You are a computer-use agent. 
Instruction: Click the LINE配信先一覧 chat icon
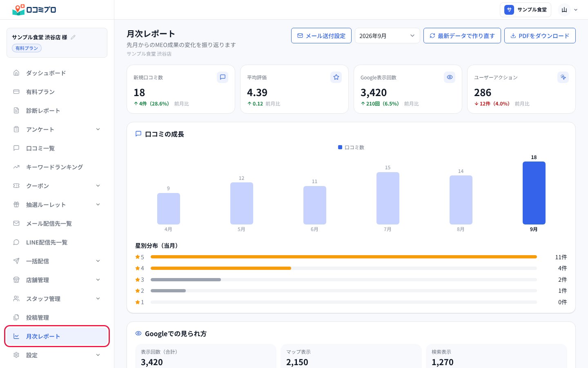click(16, 242)
